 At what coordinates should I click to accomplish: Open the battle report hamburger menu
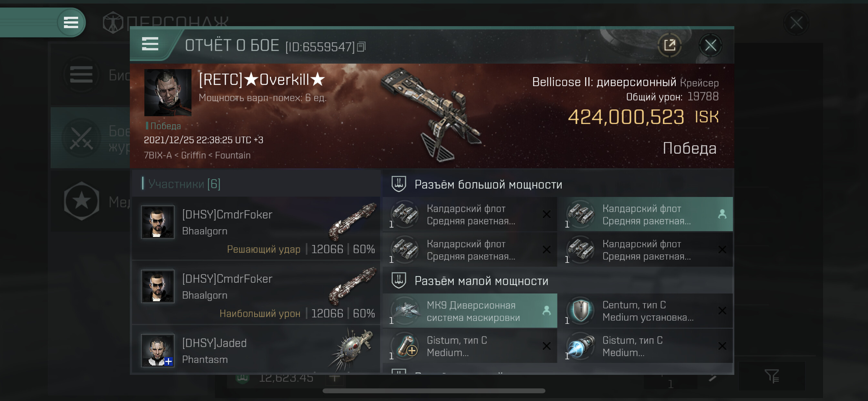tap(150, 44)
